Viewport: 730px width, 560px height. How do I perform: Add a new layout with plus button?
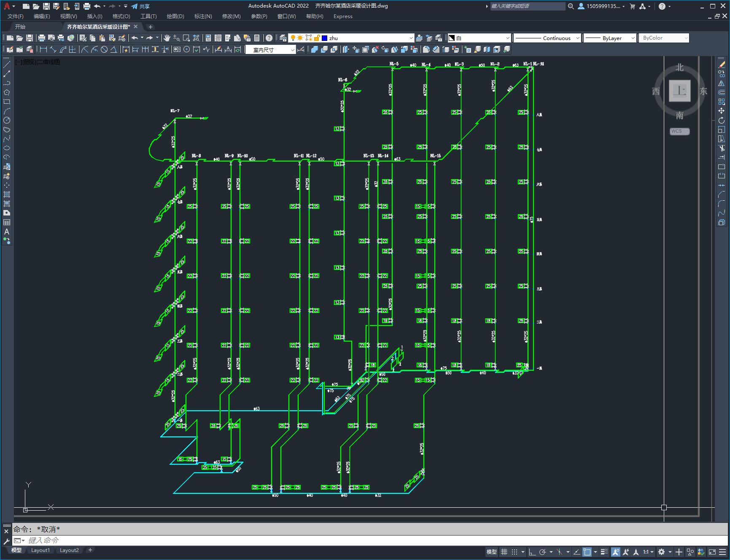(90, 550)
